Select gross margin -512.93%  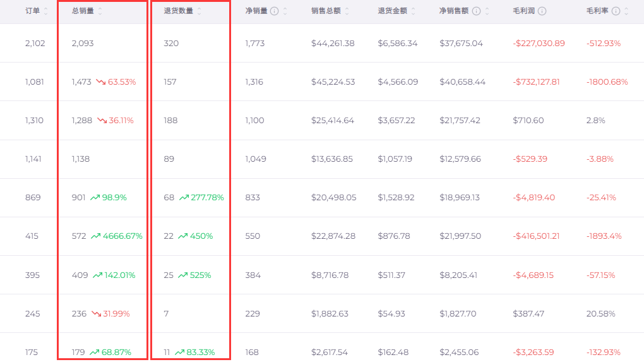coord(604,44)
